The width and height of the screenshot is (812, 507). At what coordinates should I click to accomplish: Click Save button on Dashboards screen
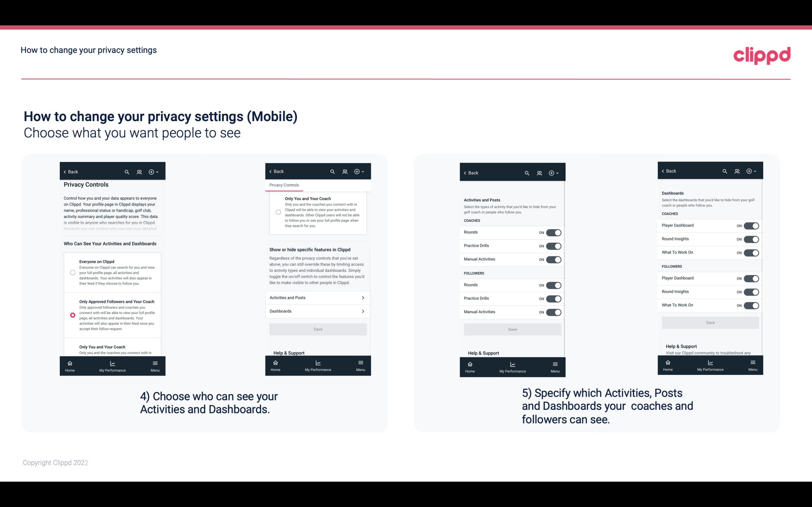tap(710, 323)
